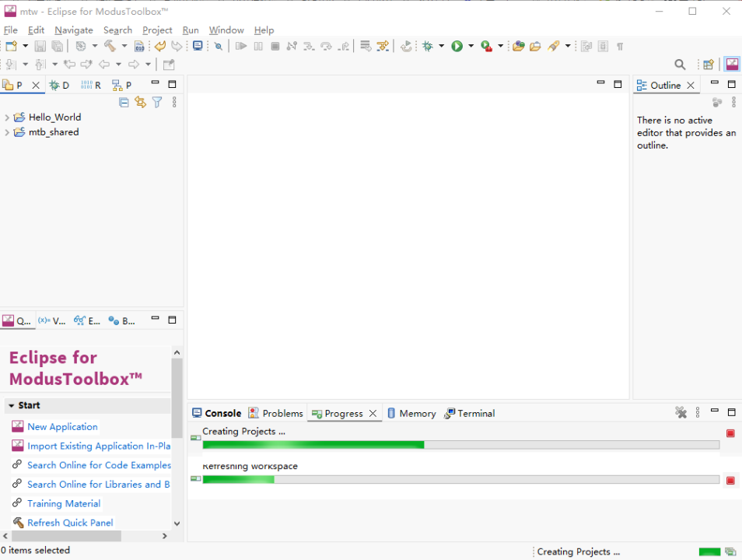Open the External Tools dropdown arrow
This screenshot has width=742, height=560.
(x=500, y=46)
